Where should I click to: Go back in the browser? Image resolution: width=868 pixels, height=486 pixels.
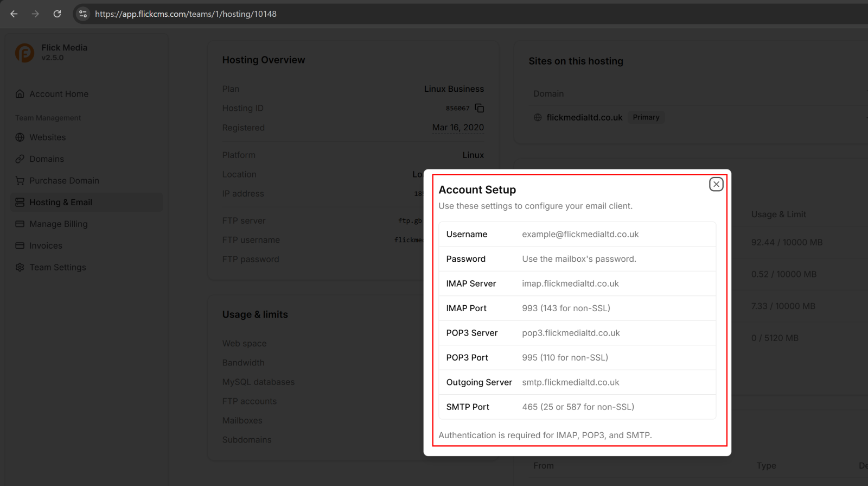pos(14,14)
